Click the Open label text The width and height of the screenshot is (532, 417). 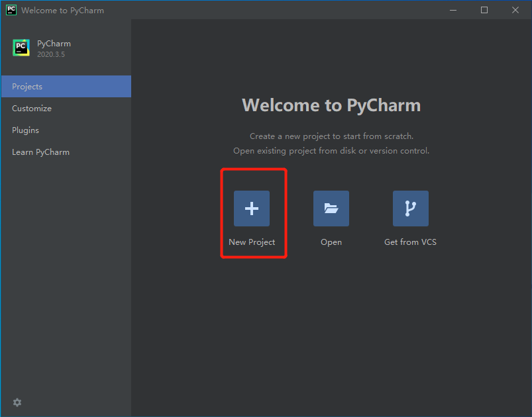pyautogui.click(x=331, y=242)
